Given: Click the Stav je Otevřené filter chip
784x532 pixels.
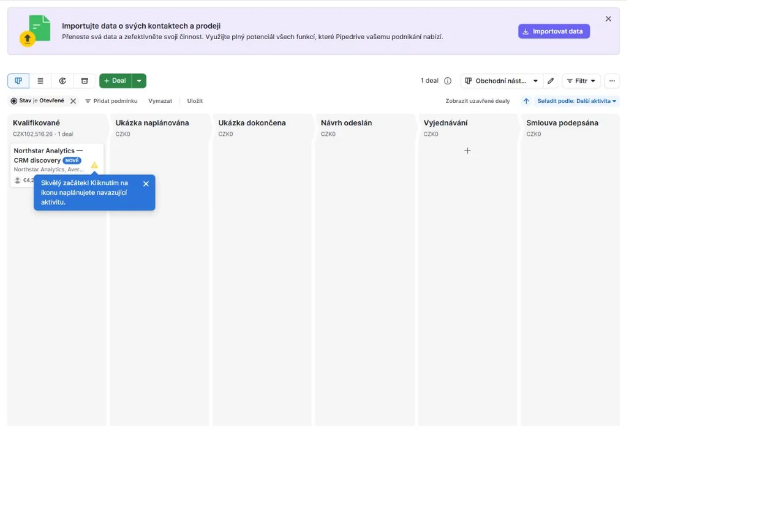Looking at the screenshot, I should coord(37,101).
